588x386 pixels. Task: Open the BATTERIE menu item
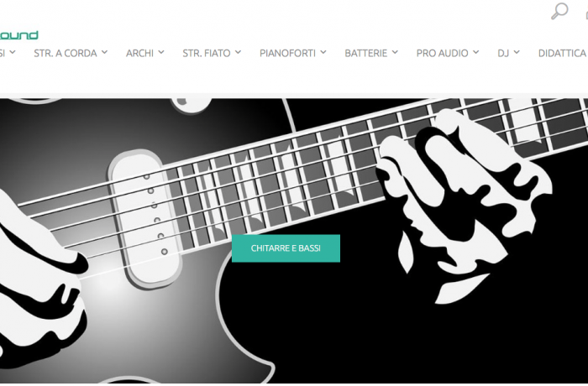click(366, 53)
